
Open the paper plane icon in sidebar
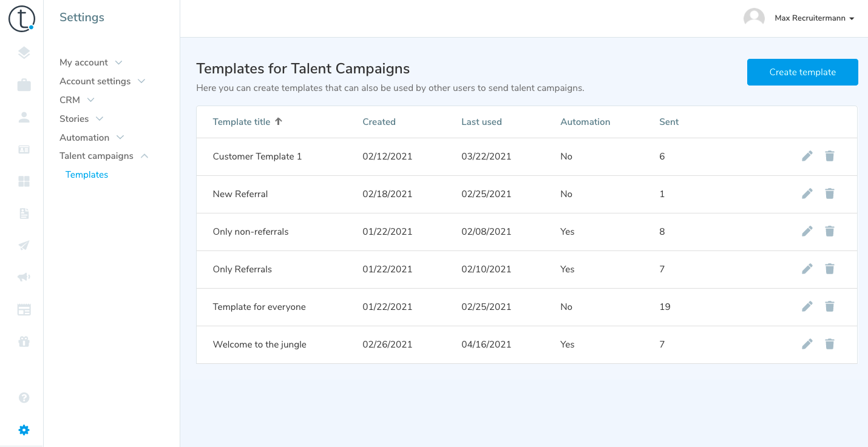click(x=24, y=246)
